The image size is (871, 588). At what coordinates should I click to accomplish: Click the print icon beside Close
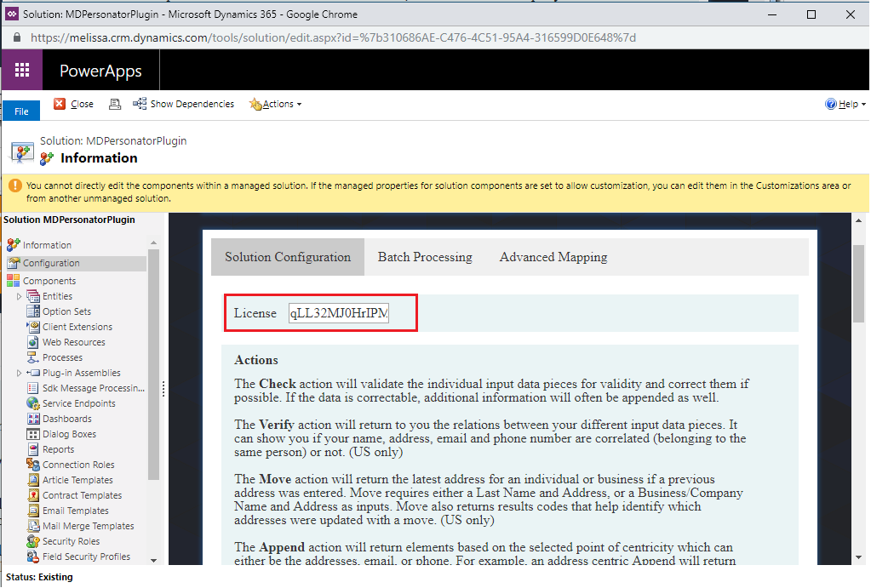pyautogui.click(x=115, y=104)
